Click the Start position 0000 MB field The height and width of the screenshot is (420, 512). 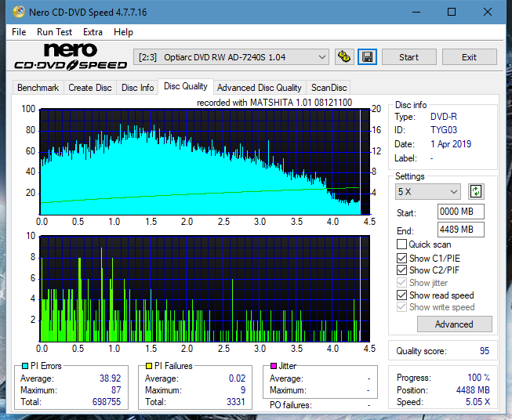pos(460,212)
